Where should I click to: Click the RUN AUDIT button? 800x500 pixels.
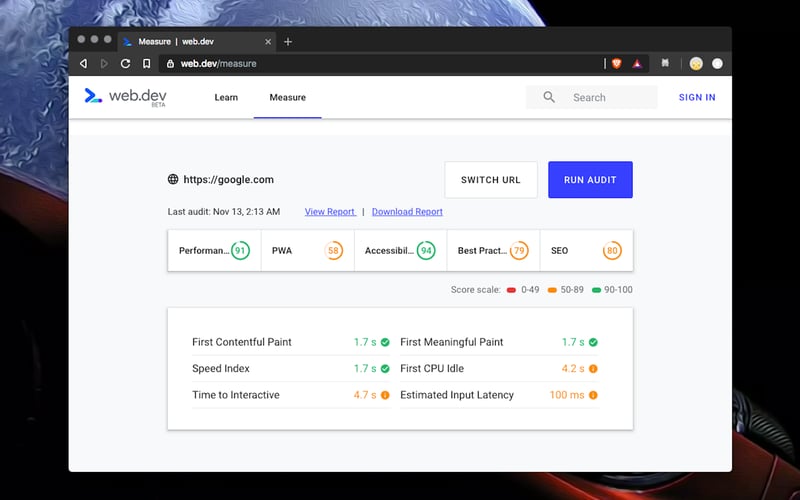coord(590,180)
